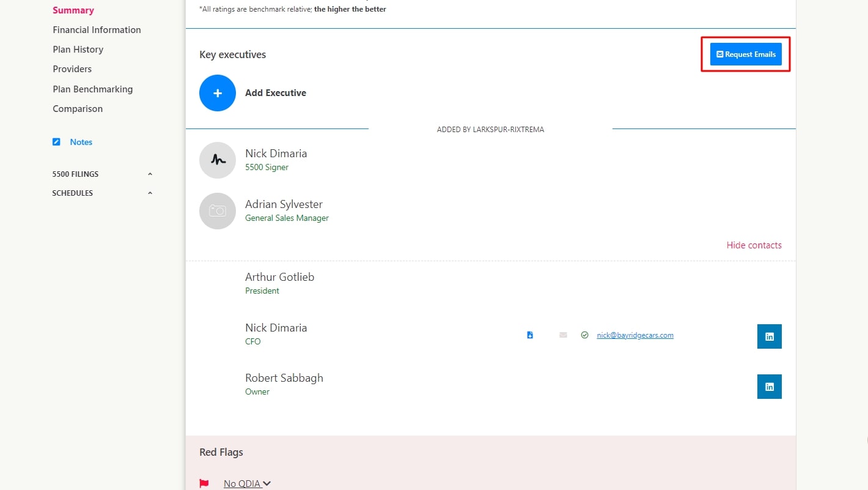The width and height of the screenshot is (868, 490).
Task: Click the red flag icon next to No QDIA
Action: [204, 484]
